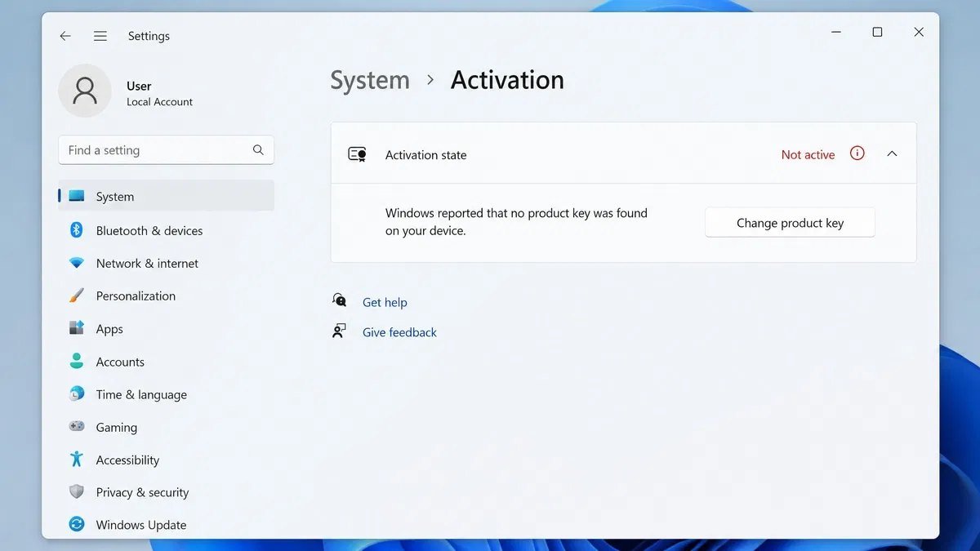Click System in the breadcrumb
Screen dimensions: 980x551
370,80
